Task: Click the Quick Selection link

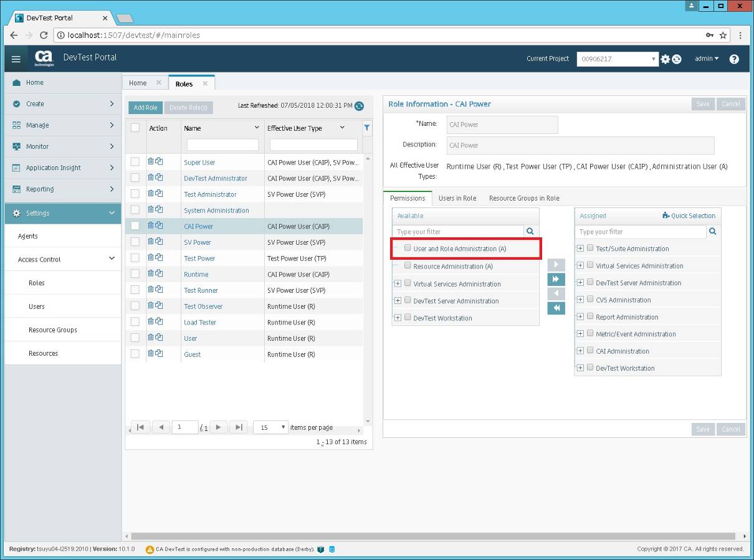Action: tap(689, 216)
